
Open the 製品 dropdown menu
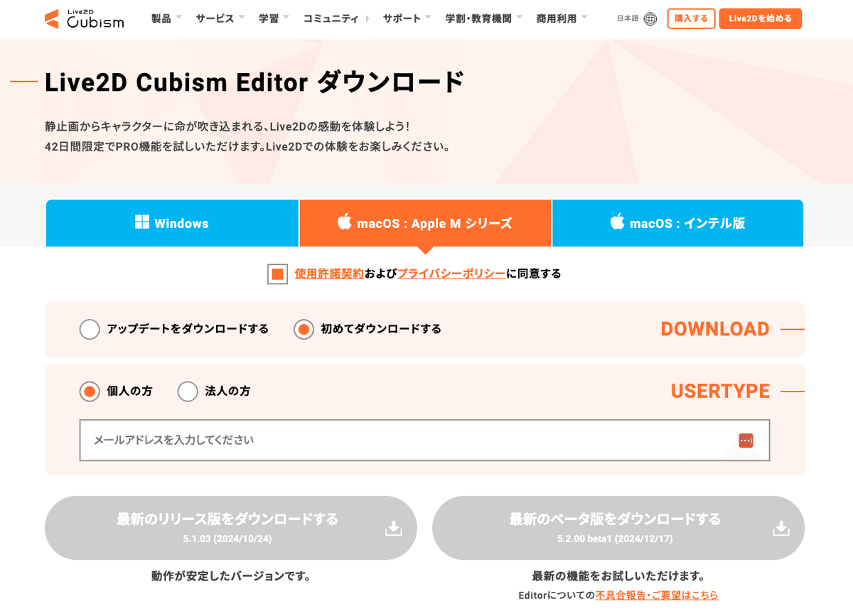click(x=162, y=19)
